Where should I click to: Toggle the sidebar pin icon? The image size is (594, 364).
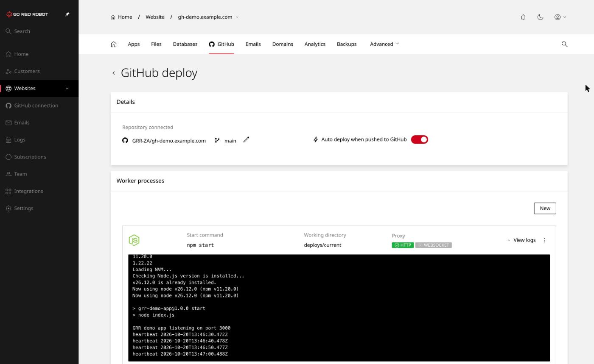pyautogui.click(x=67, y=14)
